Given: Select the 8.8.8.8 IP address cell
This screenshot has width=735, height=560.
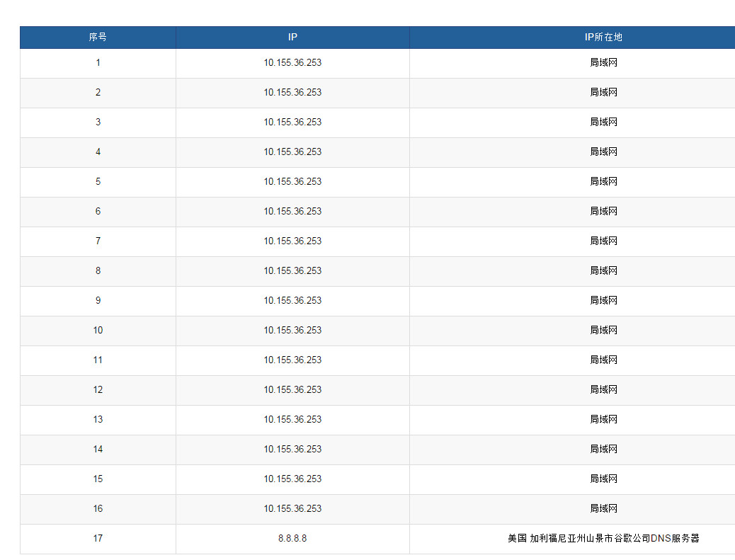Looking at the screenshot, I should point(292,538).
